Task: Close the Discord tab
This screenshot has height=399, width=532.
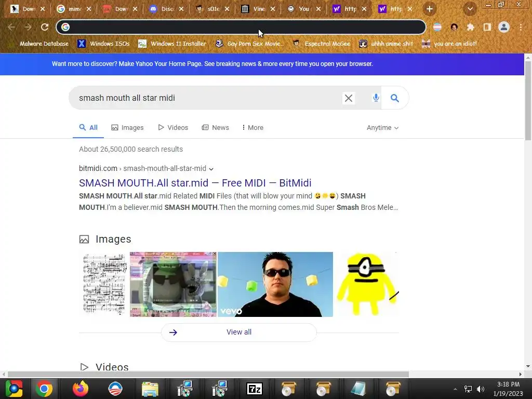Action: 181,9
